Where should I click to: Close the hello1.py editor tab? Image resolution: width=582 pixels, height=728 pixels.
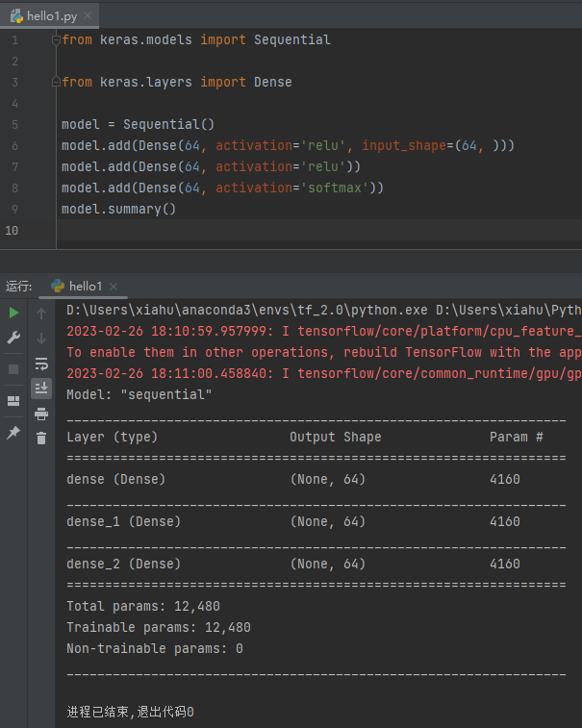click(x=88, y=16)
